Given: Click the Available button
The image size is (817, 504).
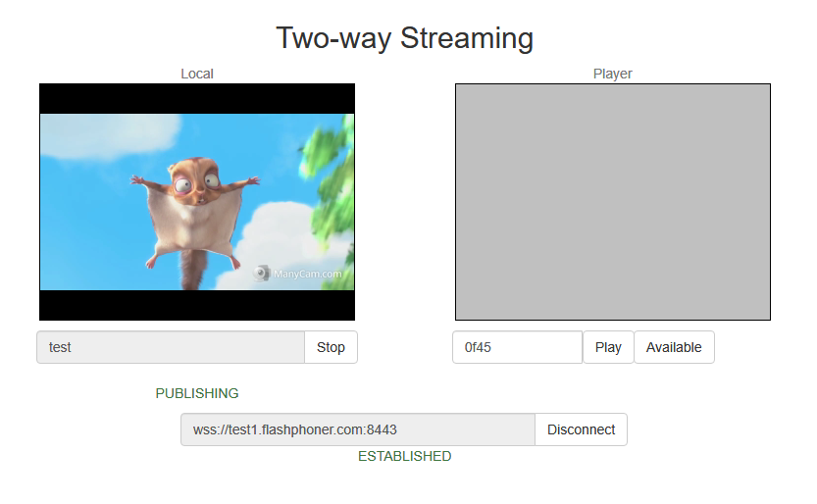Looking at the screenshot, I should pyautogui.click(x=674, y=347).
